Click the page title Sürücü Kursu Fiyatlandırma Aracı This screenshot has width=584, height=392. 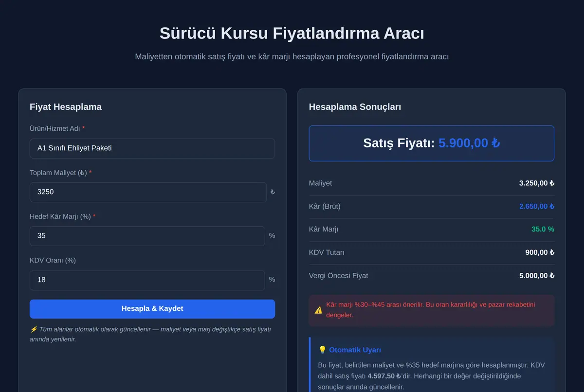tap(292, 34)
